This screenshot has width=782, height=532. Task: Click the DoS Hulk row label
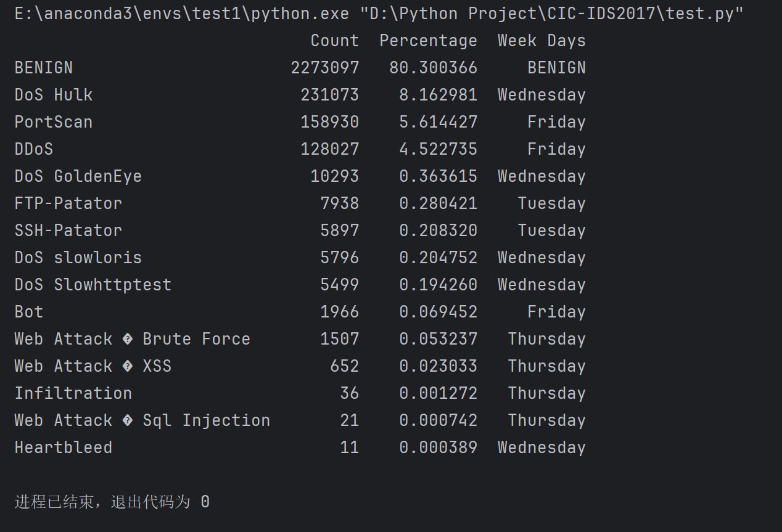[x=54, y=95]
